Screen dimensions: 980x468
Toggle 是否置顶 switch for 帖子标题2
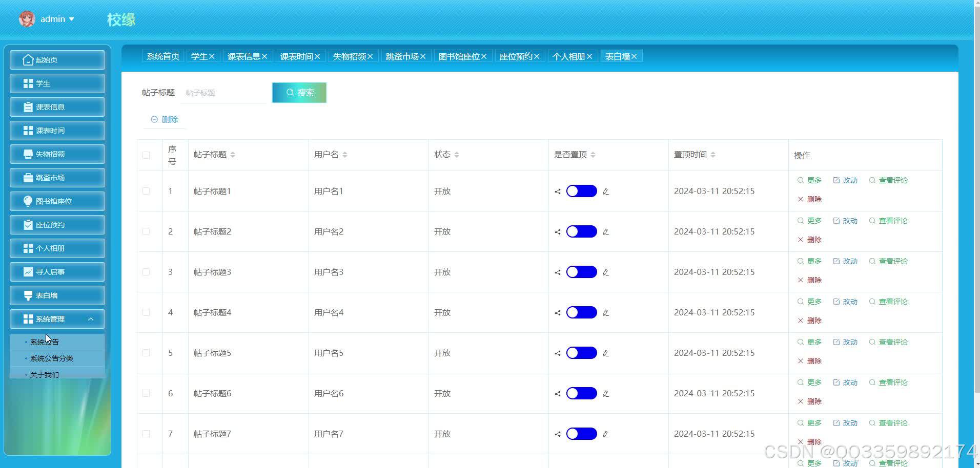[x=581, y=231]
